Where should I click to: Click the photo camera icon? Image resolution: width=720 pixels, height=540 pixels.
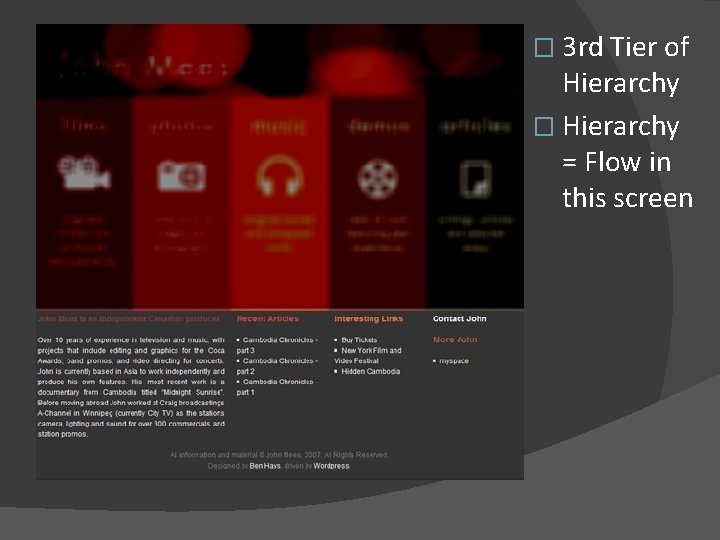tap(181, 175)
